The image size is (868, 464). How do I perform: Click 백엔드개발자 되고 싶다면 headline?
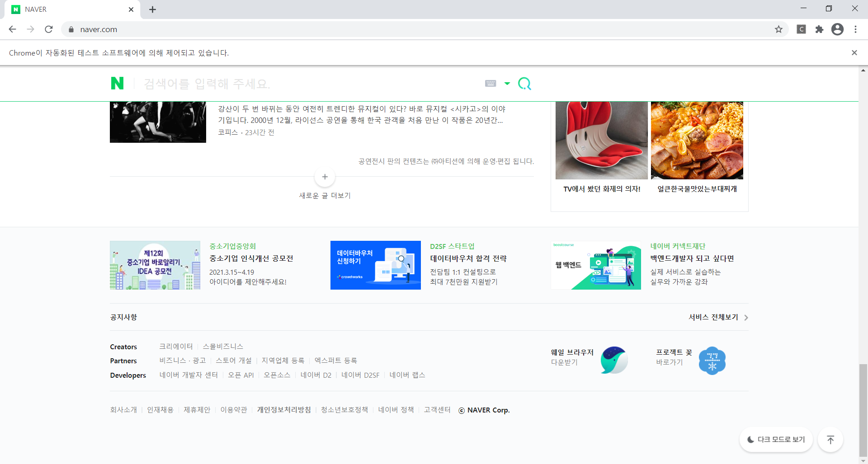click(x=692, y=258)
